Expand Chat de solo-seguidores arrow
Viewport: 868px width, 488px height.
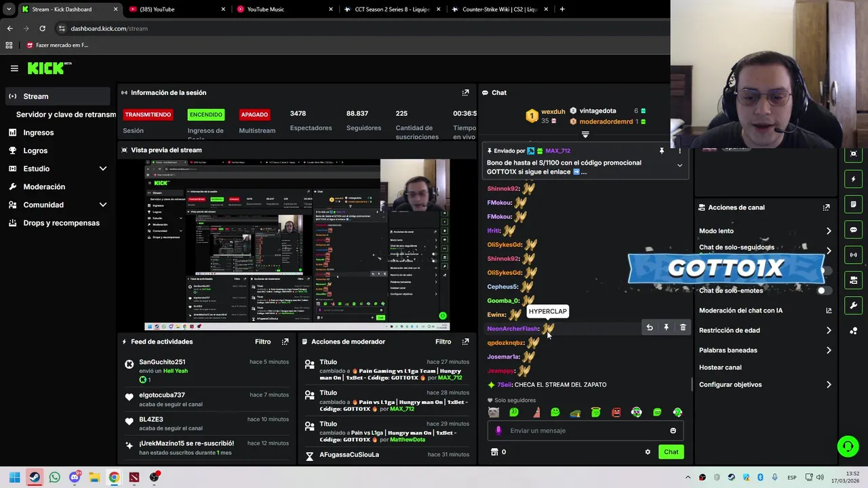tap(829, 249)
